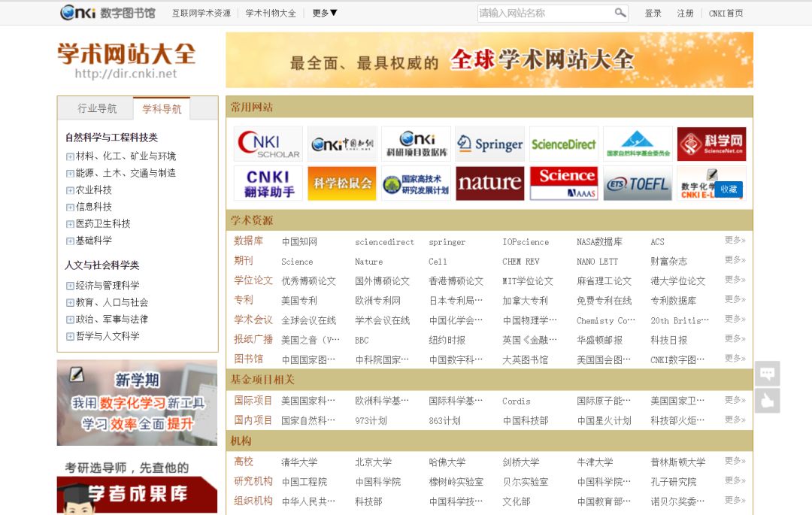
Task: Select the 学科导航 tab
Action: point(162,108)
